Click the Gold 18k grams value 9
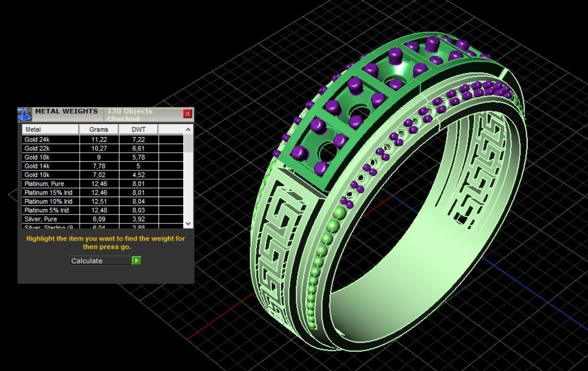 pos(99,157)
